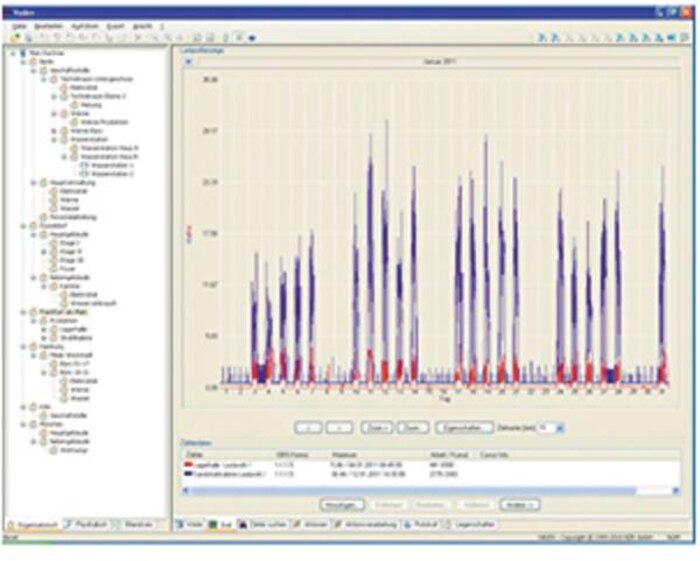Screen dimensions: 700x561
Task: Select the root node icon of the tree
Action: coord(23,53)
